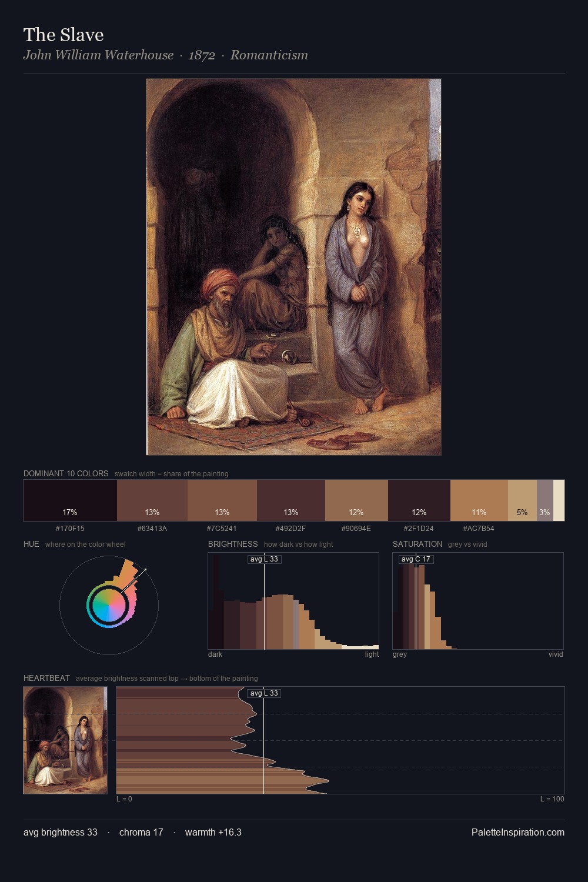Screen dimensions: 588x882
Task: Pick the #7C5241 color swatch
Action: click(x=222, y=500)
